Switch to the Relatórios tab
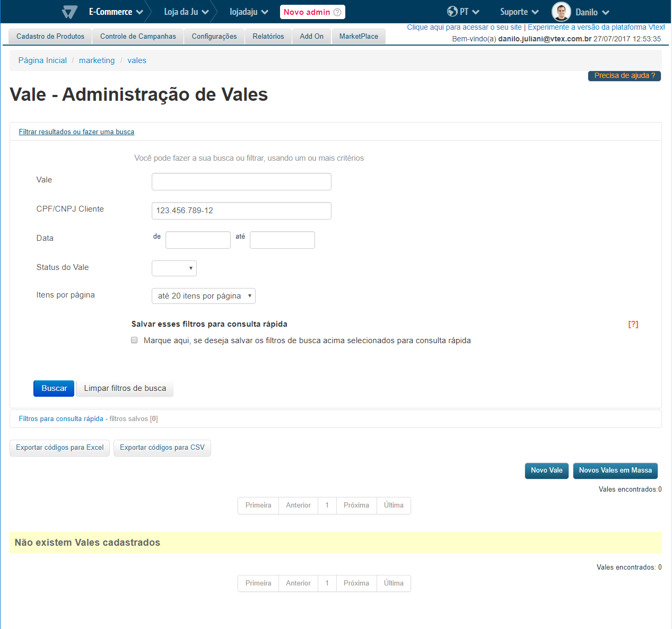 click(268, 37)
